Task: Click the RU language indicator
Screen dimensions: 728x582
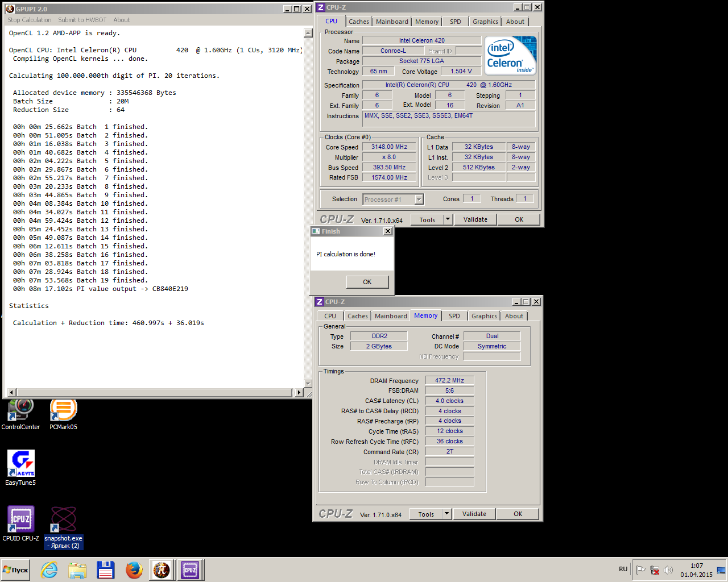Action: 623,569
